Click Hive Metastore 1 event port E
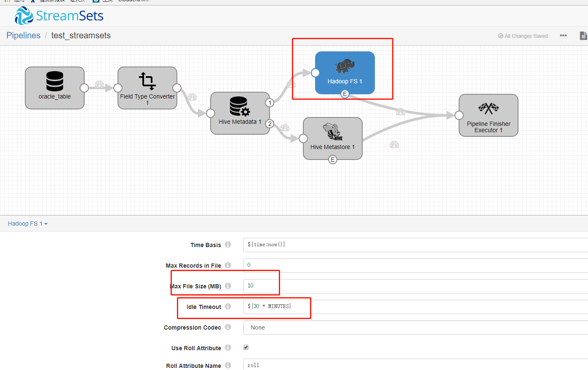The image size is (588, 370). [x=333, y=160]
